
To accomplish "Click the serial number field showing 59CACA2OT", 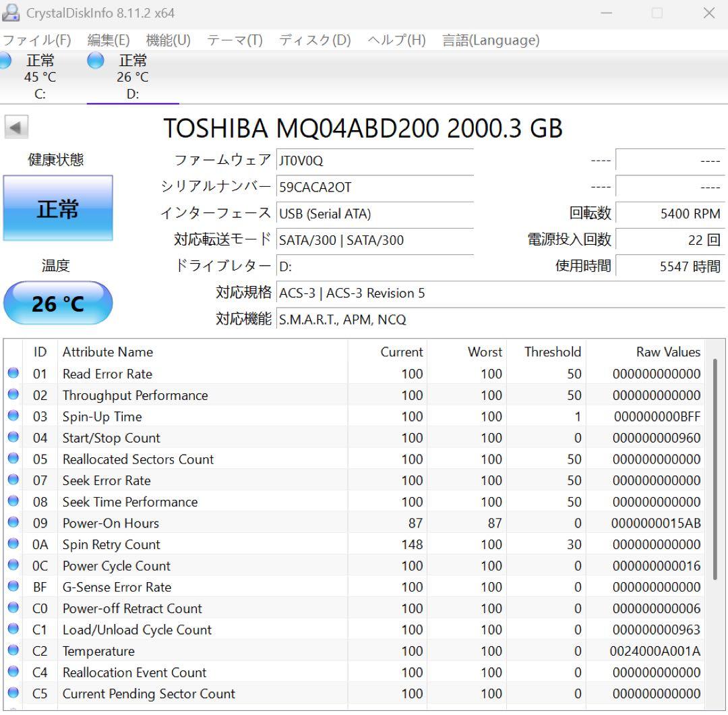I will coord(375,187).
